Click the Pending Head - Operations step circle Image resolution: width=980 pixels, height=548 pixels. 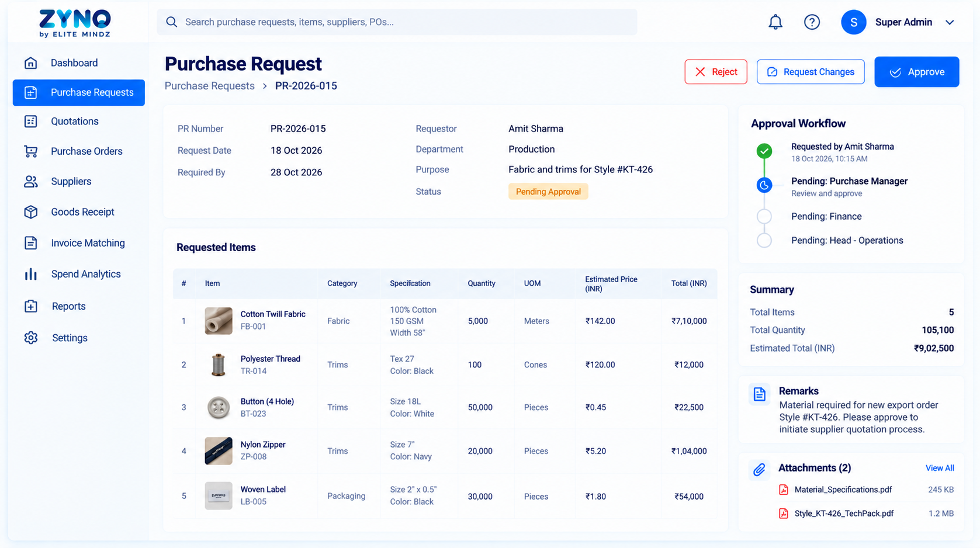coord(764,240)
